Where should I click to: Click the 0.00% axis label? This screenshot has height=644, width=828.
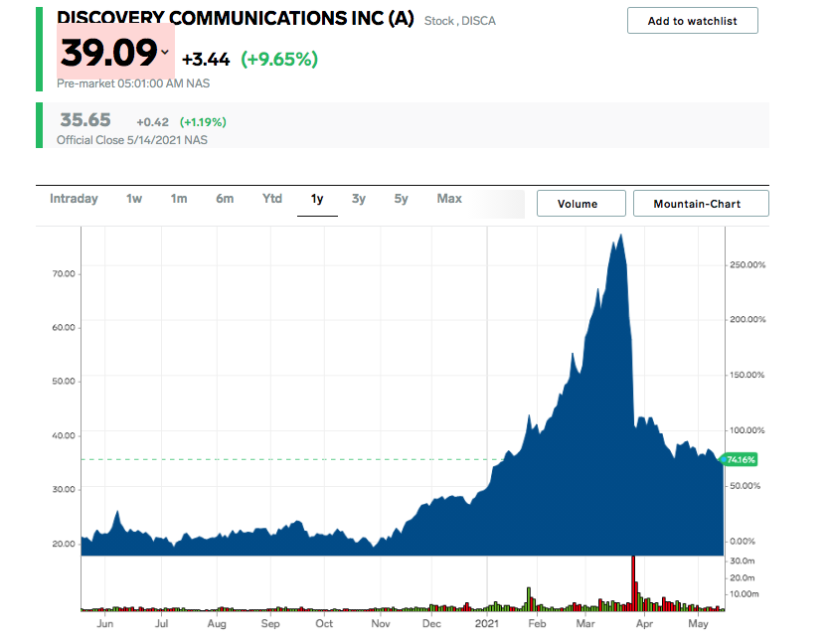pos(743,541)
